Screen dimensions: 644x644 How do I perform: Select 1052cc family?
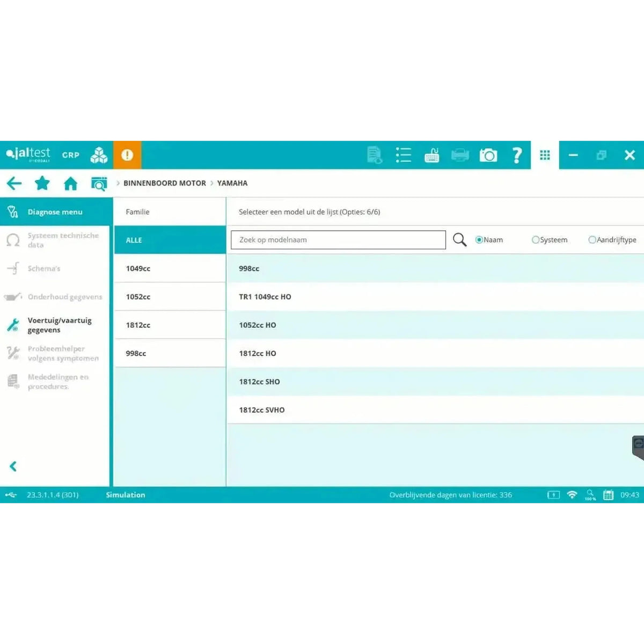tap(170, 297)
